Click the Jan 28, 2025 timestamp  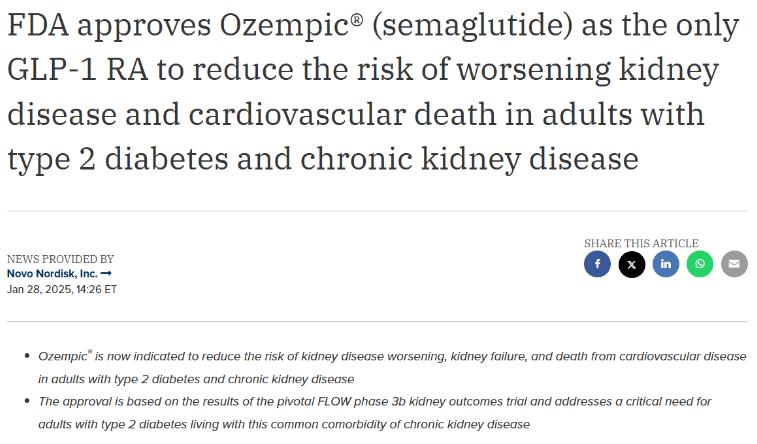click(62, 289)
